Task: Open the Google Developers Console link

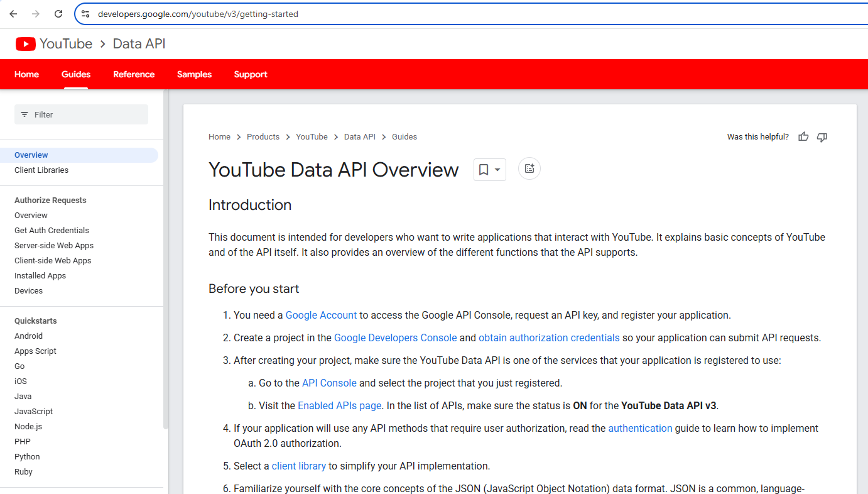Action: [x=396, y=338]
